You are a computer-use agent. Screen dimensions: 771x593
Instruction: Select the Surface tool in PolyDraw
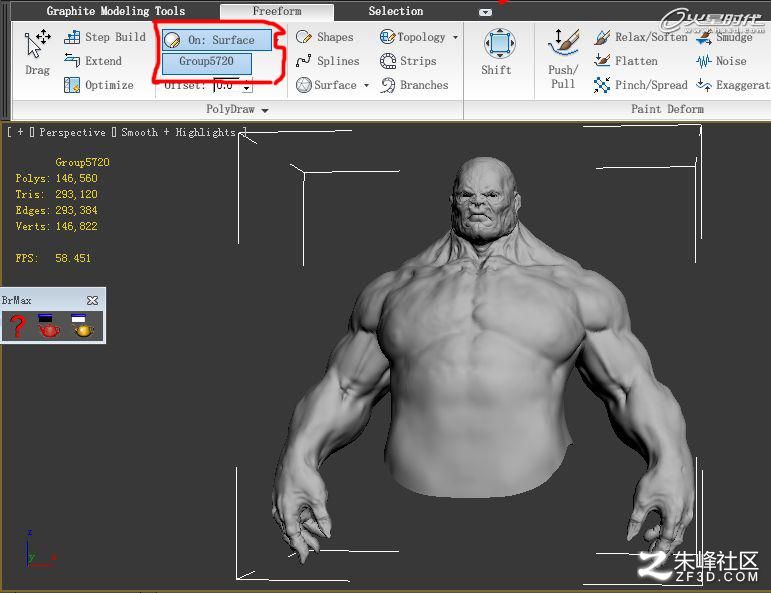(327, 85)
